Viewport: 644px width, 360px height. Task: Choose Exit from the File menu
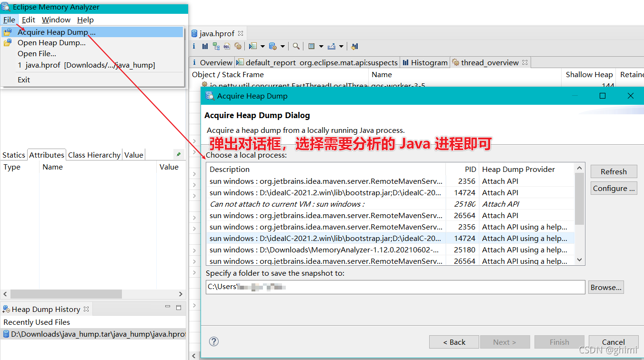92,80
